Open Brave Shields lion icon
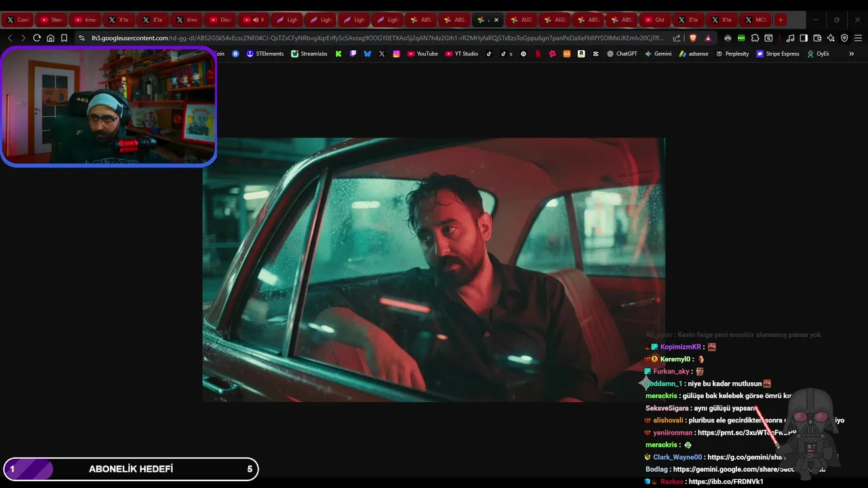The height and width of the screenshot is (488, 868). (x=692, y=38)
